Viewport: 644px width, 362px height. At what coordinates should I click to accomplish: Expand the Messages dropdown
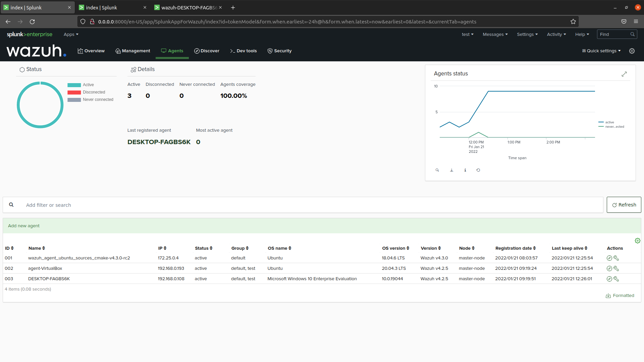click(495, 35)
